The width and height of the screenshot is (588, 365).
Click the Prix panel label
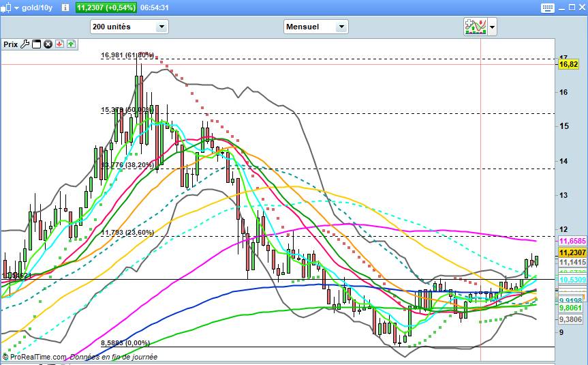[10, 44]
